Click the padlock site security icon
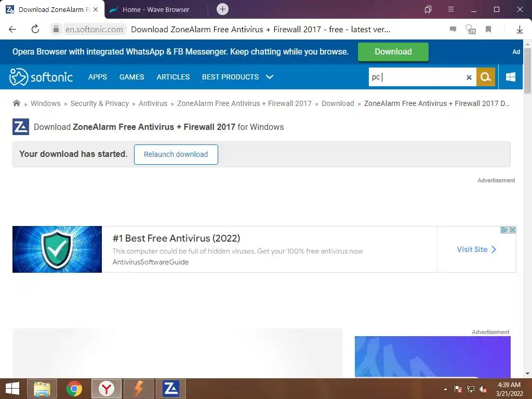Image resolution: width=532 pixels, height=399 pixels. tap(56, 29)
